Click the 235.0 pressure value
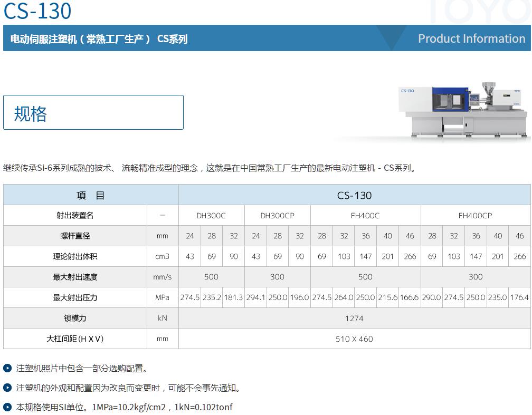The height and width of the screenshot is (415, 532). click(498, 297)
